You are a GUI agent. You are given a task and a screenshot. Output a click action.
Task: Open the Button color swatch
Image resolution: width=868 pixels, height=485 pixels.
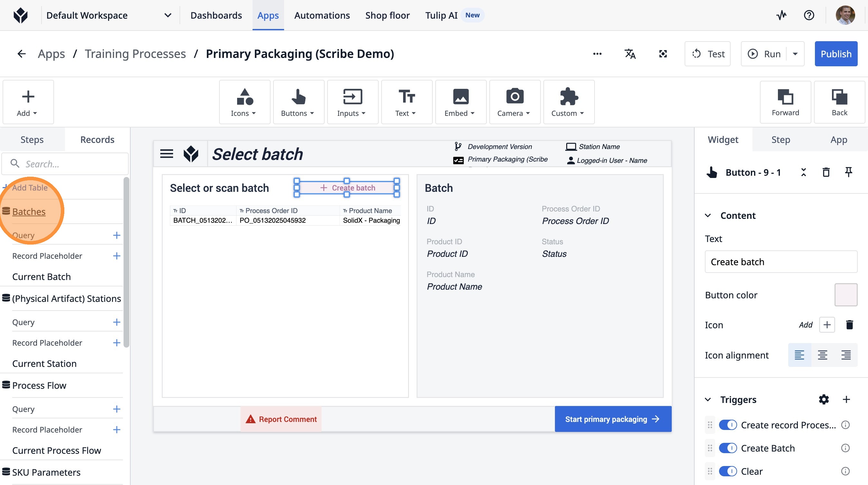[x=845, y=295]
